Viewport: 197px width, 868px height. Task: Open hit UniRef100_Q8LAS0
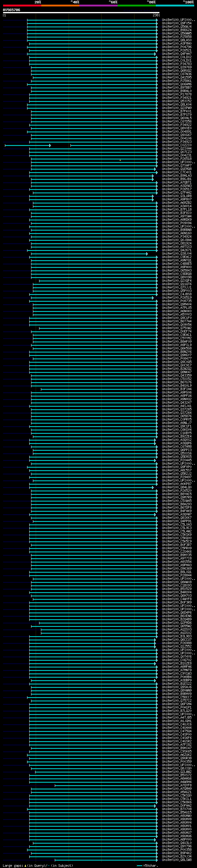176,40
